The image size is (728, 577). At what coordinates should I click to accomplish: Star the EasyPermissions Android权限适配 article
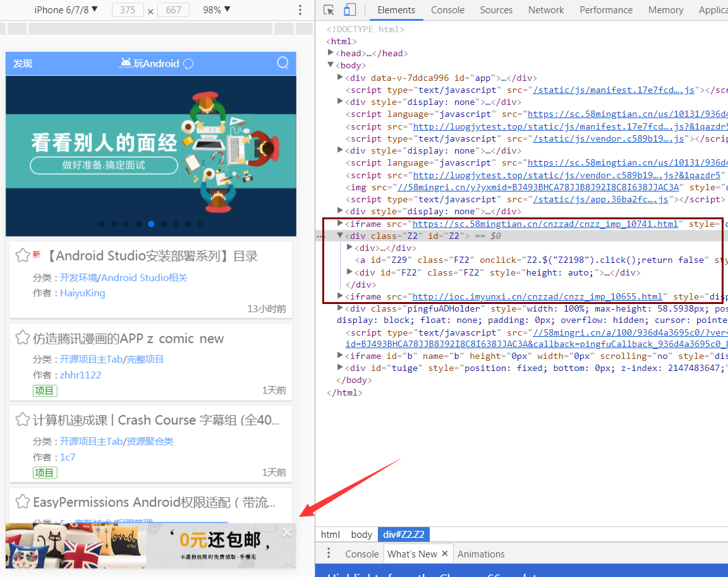tap(22, 501)
